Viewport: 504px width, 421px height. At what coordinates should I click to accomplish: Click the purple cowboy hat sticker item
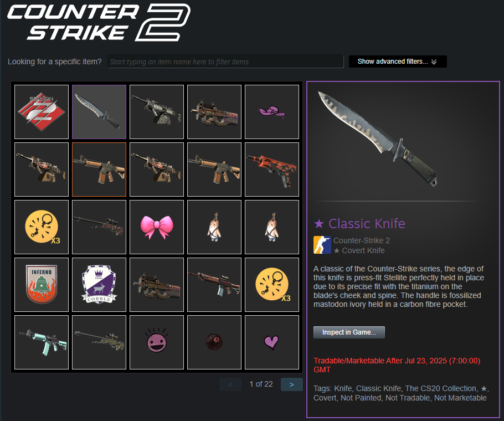point(272,112)
